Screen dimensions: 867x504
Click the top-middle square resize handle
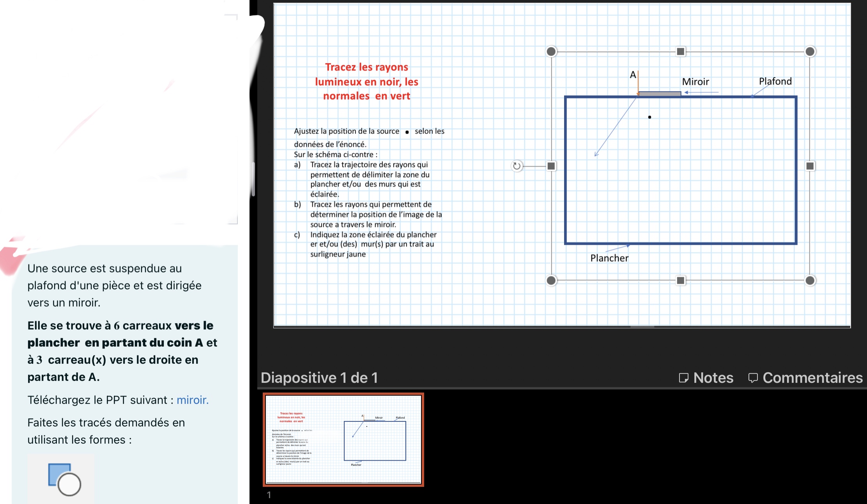click(681, 51)
